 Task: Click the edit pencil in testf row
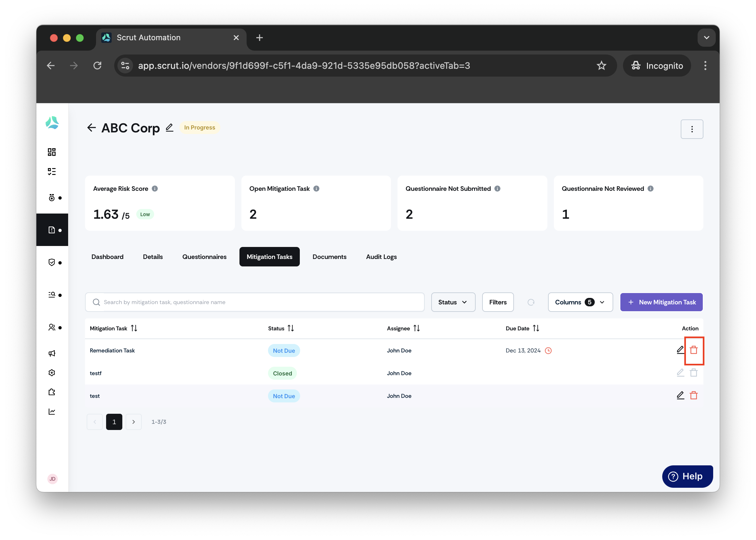point(680,373)
